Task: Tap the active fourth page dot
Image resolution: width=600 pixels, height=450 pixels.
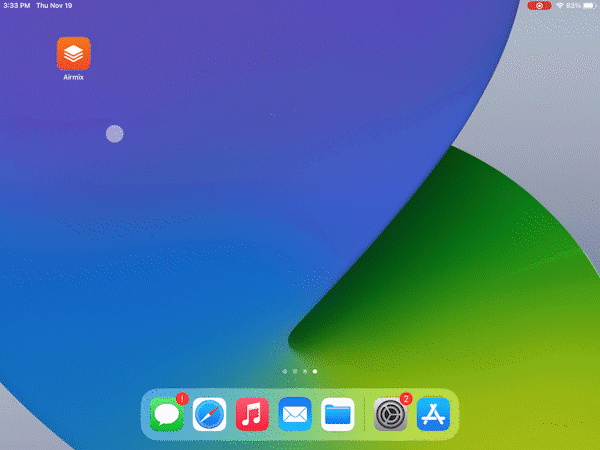Action: point(315,371)
